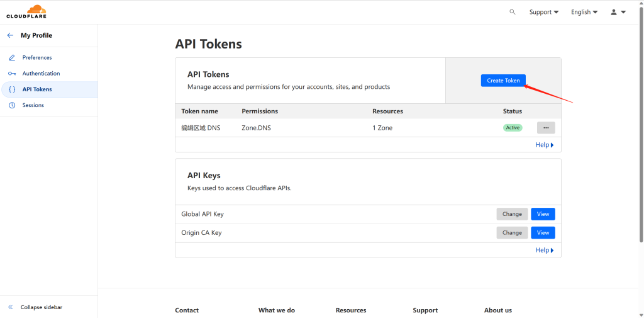The height and width of the screenshot is (318, 644).
Task: Click the Support footer heading
Action: [425, 310]
